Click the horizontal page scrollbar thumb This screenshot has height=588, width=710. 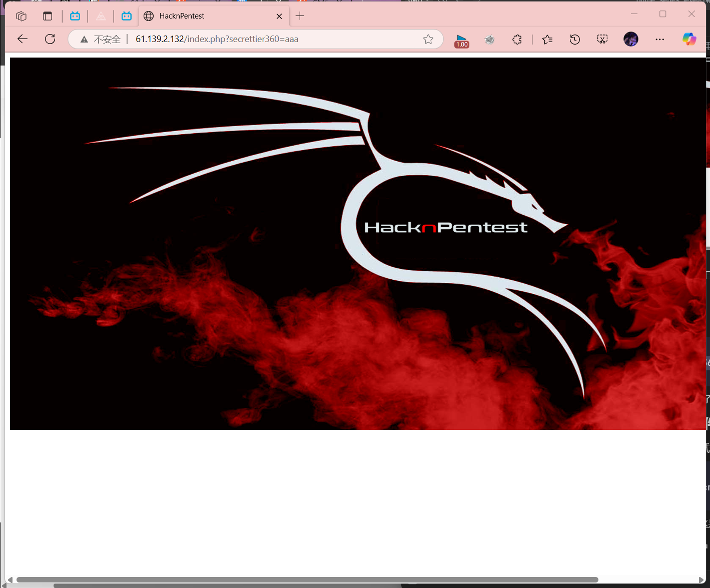307,579
